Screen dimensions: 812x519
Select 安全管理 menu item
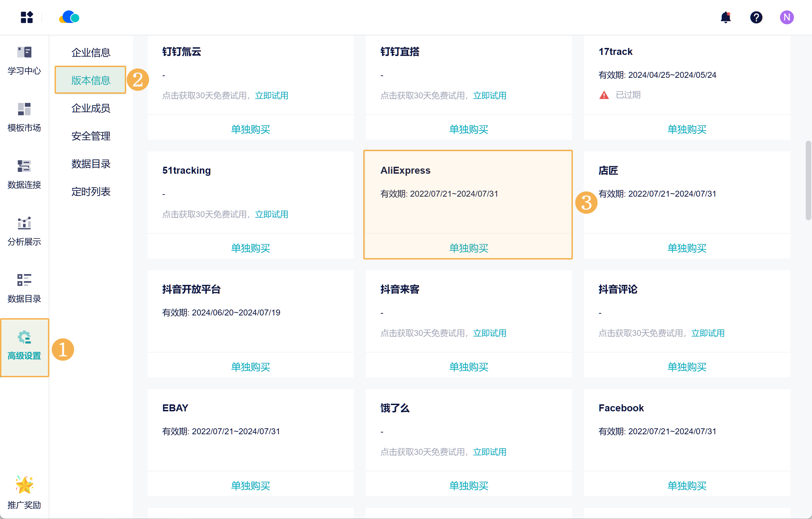click(91, 136)
